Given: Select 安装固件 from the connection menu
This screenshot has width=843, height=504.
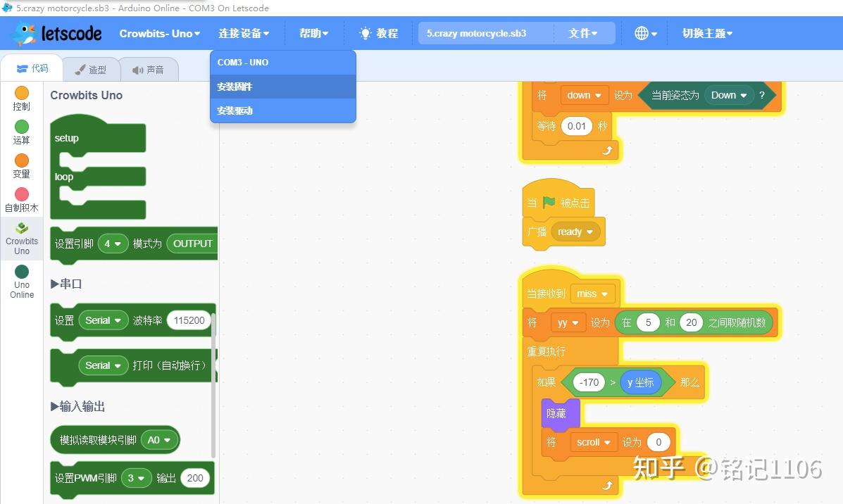Looking at the screenshot, I should click(235, 86).
